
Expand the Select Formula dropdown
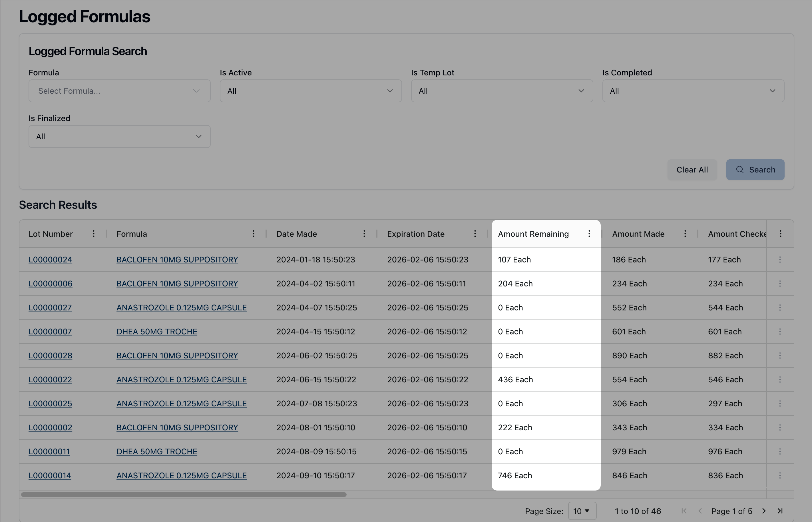119,91
